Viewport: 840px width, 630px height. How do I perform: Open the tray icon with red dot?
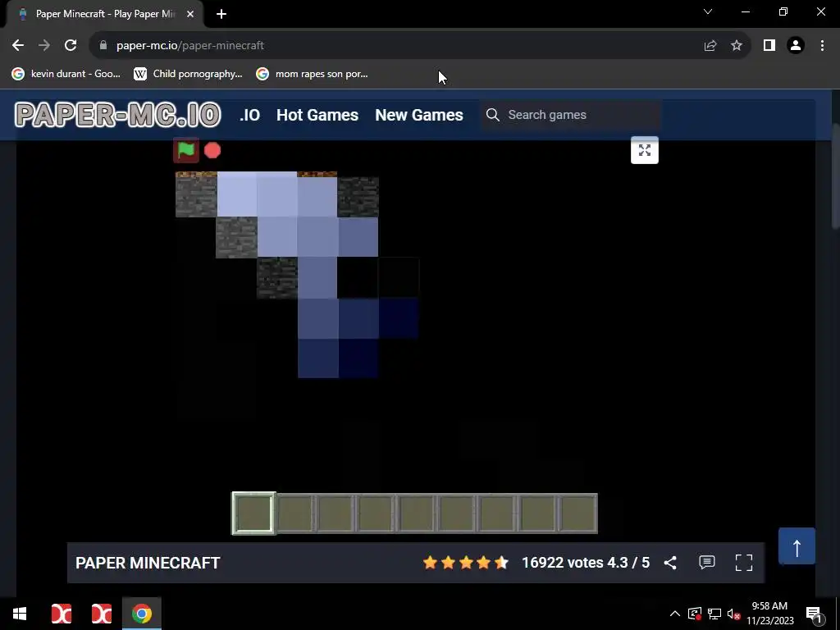click(695, 614)
